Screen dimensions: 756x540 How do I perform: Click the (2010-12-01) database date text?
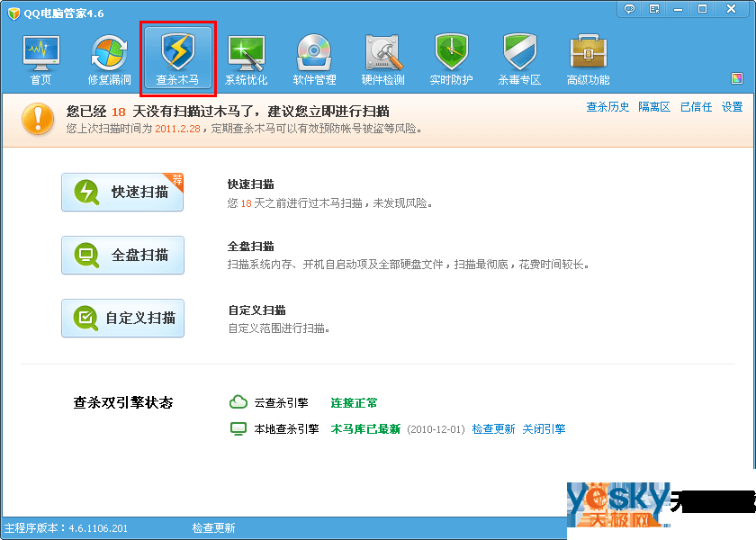pyautogui.click(x=436, y=429)
